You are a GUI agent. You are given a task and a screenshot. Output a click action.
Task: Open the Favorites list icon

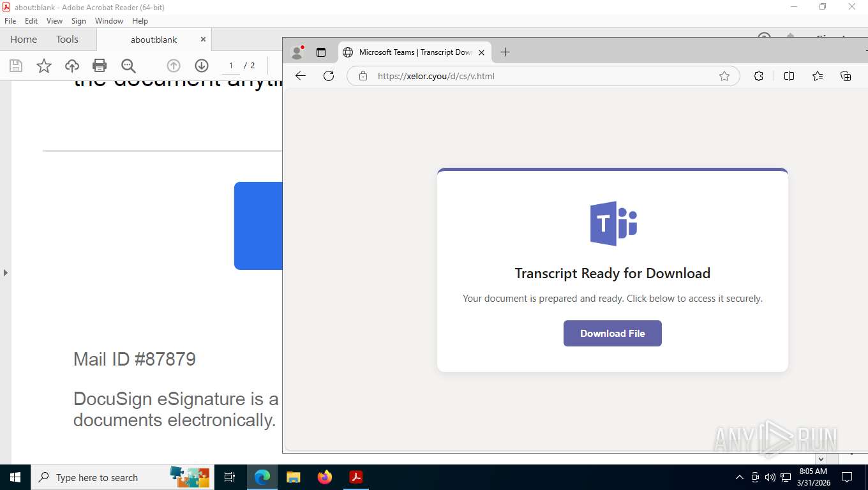[818, 76]
